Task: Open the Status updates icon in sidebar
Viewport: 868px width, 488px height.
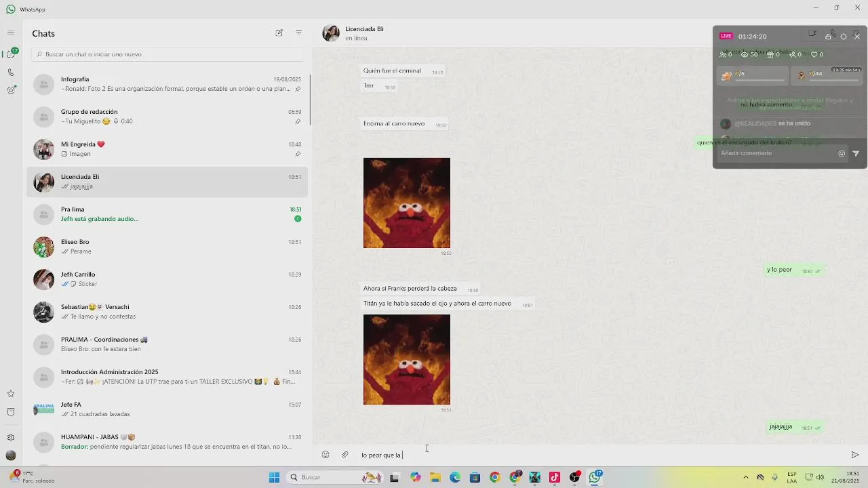Action: [11, 89]
